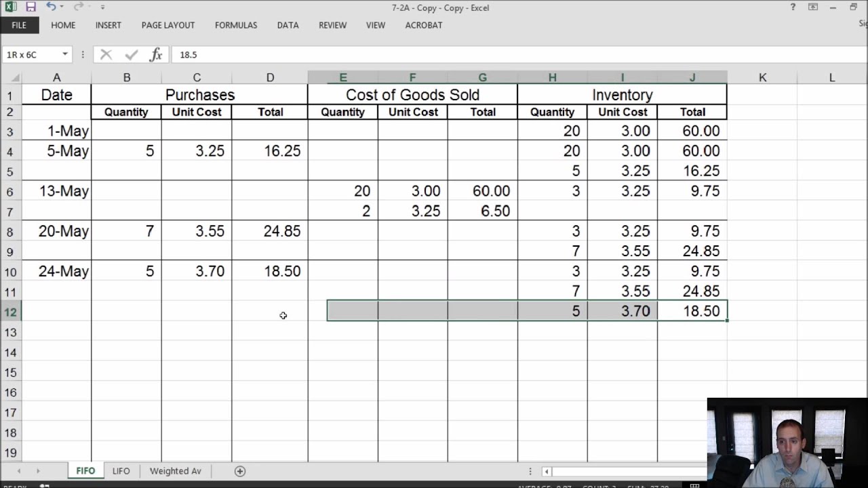This screenshot has width=868, height=488.
Task: Add a new sheet with the plus icon
Action: (x=239, y=471)
